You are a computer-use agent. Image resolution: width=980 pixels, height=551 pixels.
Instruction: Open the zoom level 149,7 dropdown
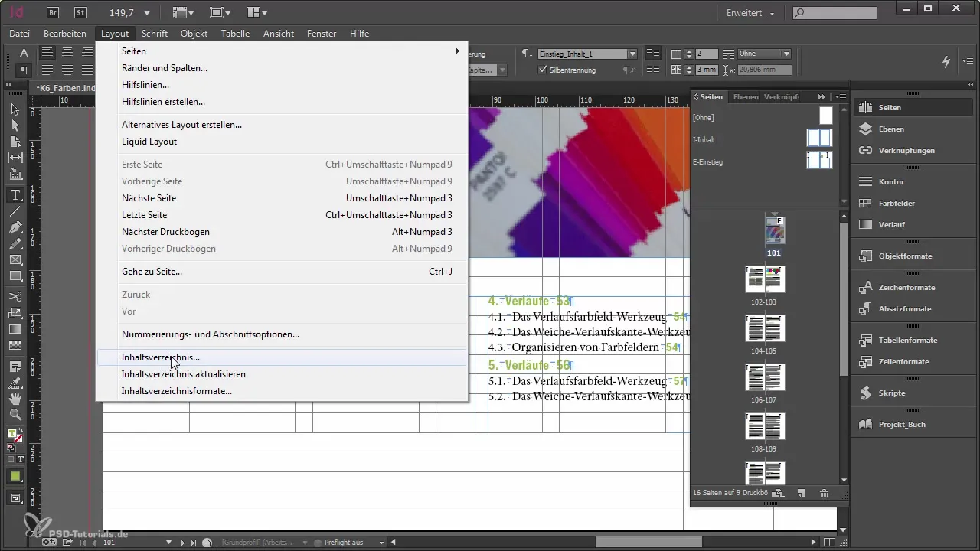pyautogui.click(x=147, y=13)
